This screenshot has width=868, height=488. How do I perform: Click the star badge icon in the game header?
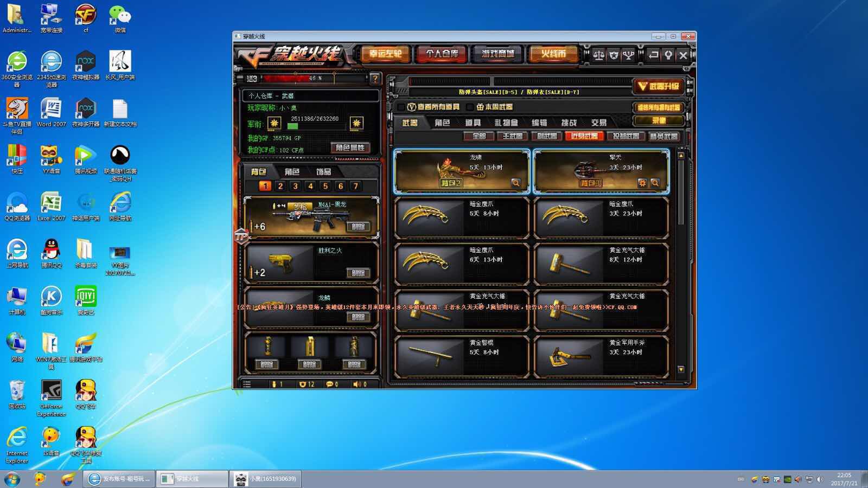click(614, 55)
